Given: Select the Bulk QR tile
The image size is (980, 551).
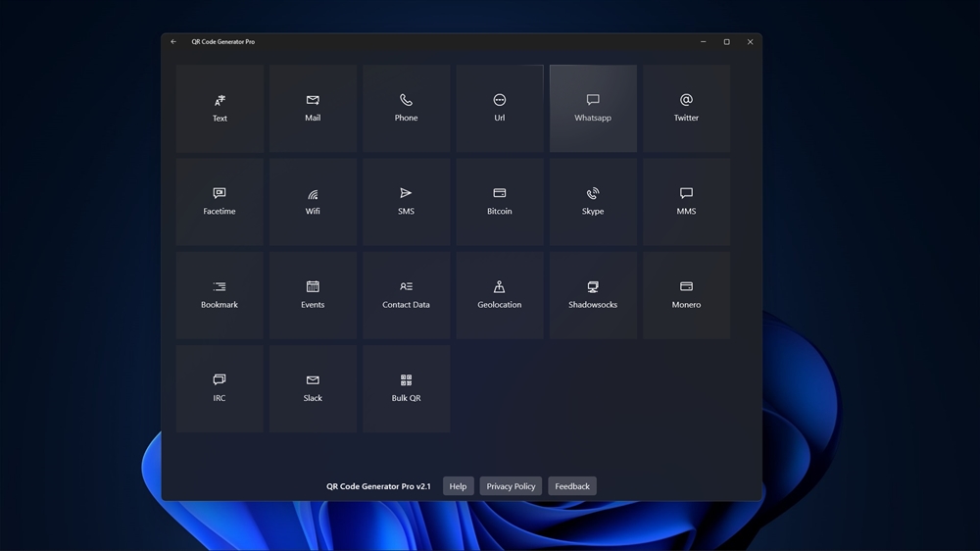Looking at the screenshot, I should (407, 388).
